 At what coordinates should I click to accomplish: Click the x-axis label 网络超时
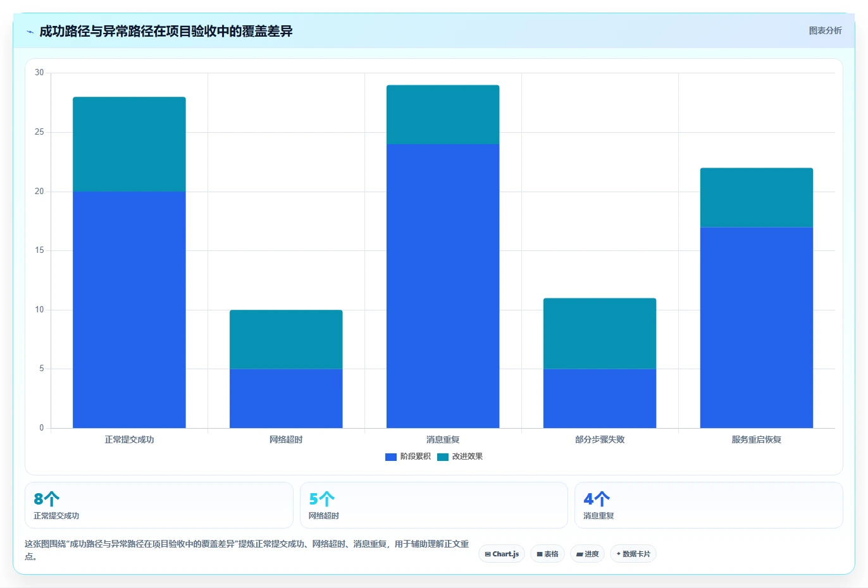click(286, 439)
